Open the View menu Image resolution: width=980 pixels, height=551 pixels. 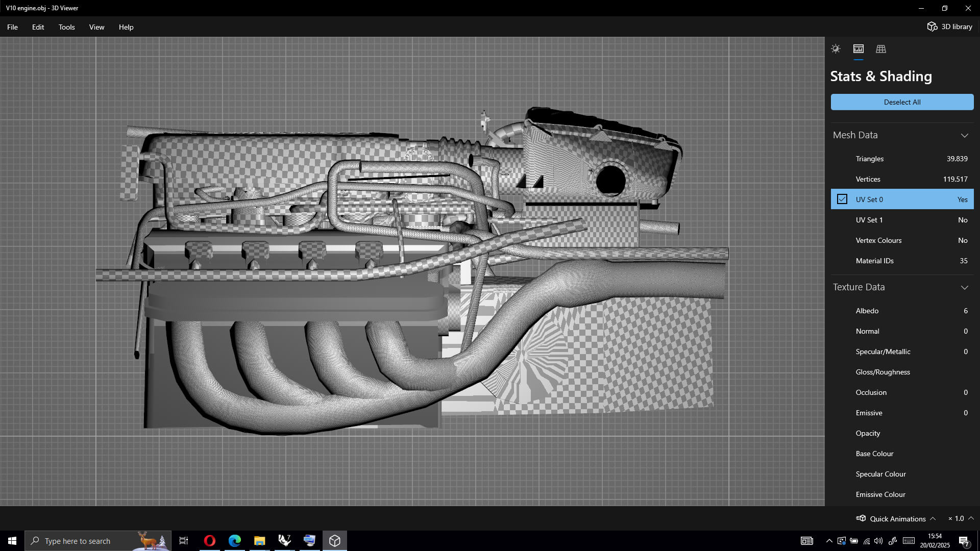[96, 27]
